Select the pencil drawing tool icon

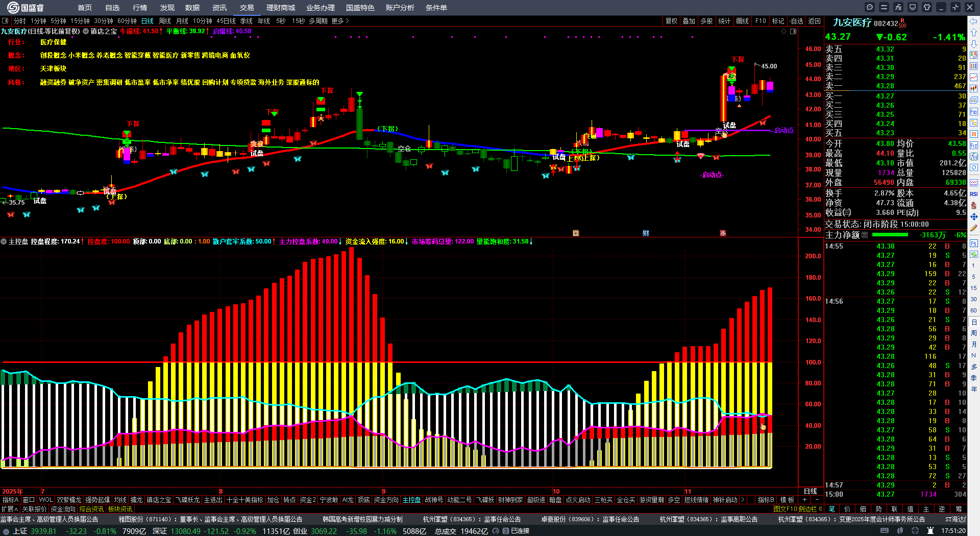click(x=974, y=228)
